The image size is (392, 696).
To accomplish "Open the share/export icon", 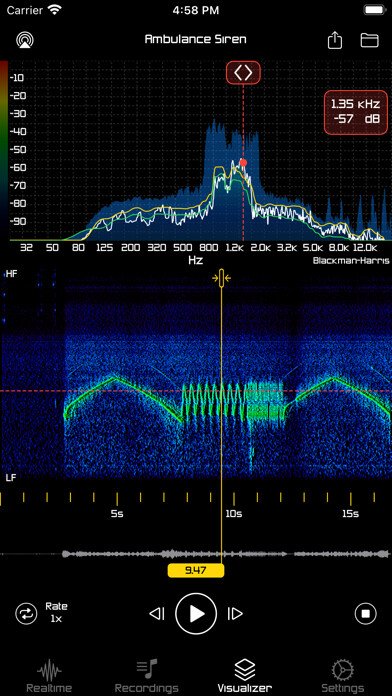I will coord(335,40).
